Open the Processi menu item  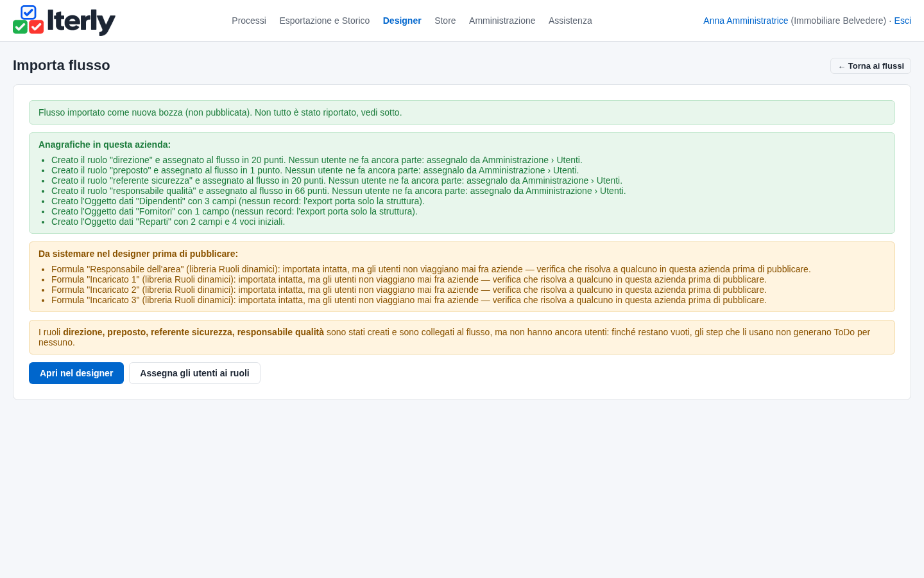pyautogui.click(x=249, y=21)
